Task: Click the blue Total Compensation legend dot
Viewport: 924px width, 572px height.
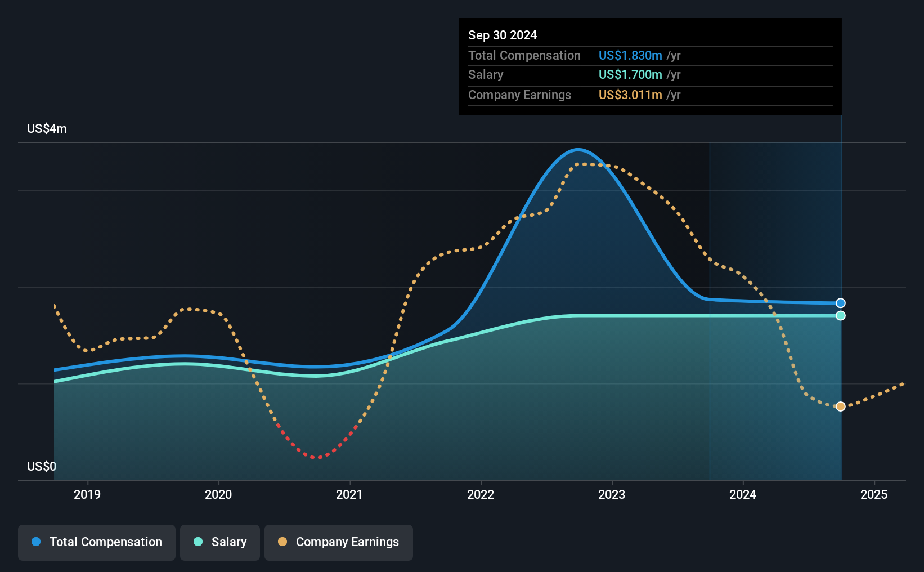Action: coord(36,542)
